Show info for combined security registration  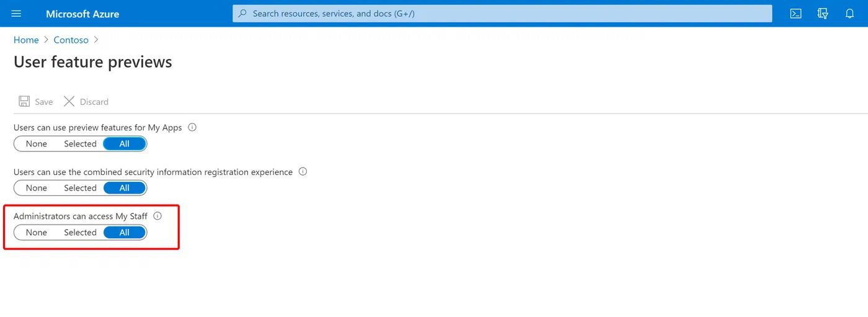coord(303,172)
